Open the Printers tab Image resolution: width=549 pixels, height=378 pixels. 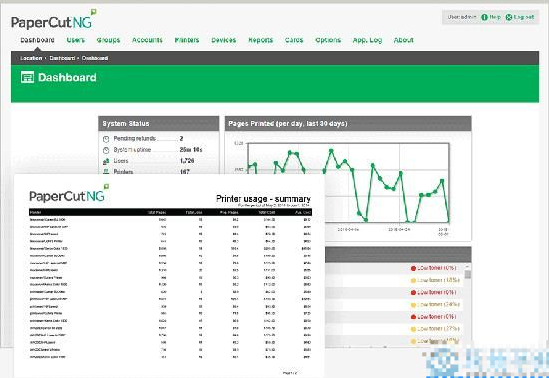(x=187, y=40)
